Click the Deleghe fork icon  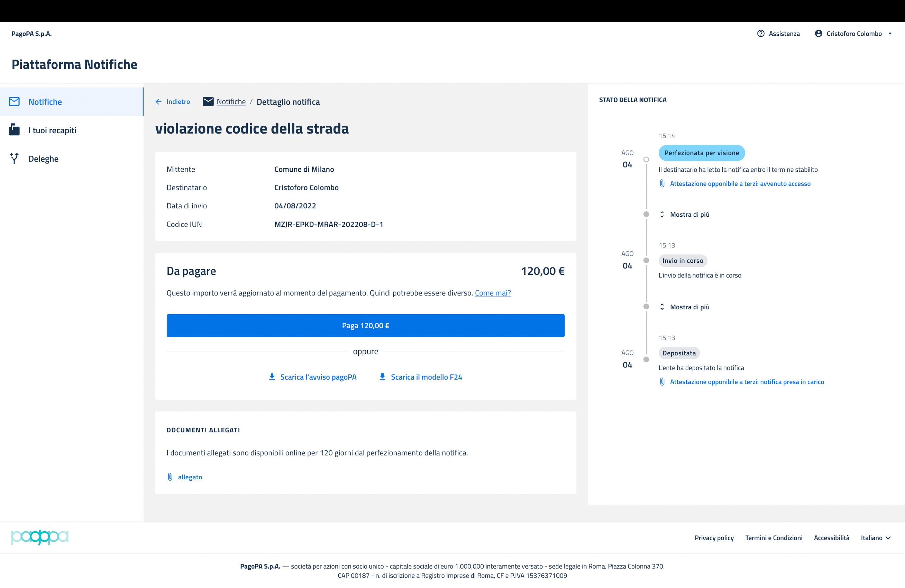(14, 158)
